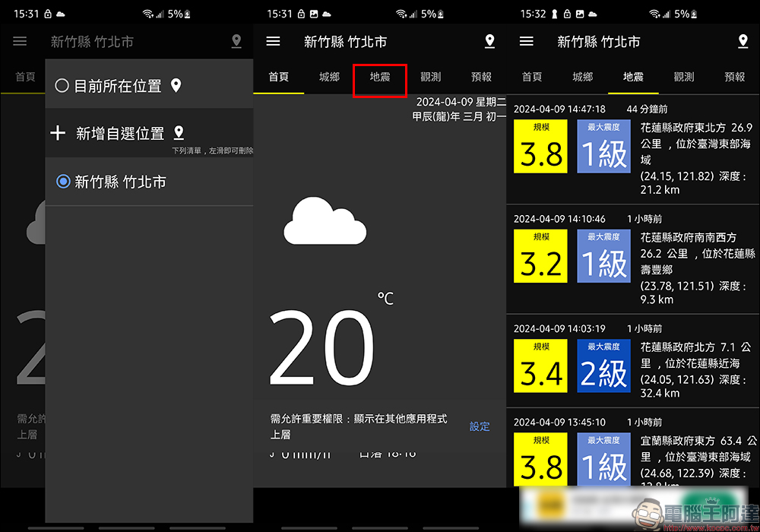
Task: Tap timestamp 2024-04-09 13:45:10
Action: pyautogui.click(x=559, y=422)
